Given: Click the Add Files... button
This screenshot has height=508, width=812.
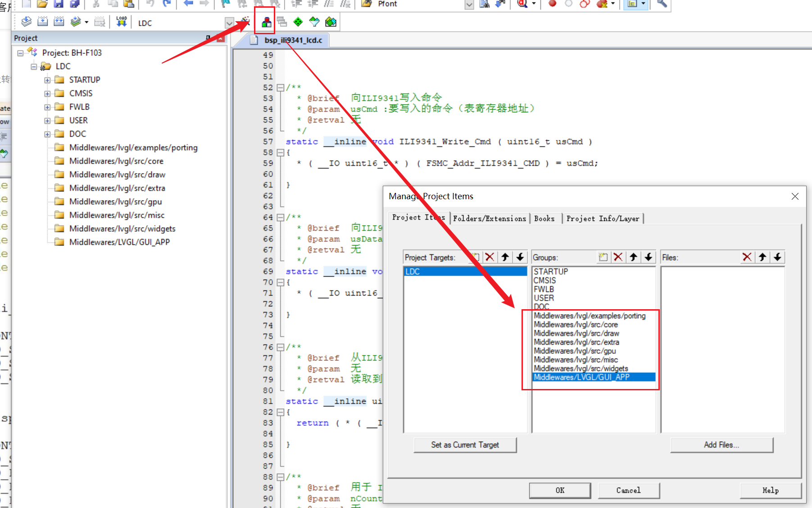Looking at the screenshot, I should (x=721, y=445).
